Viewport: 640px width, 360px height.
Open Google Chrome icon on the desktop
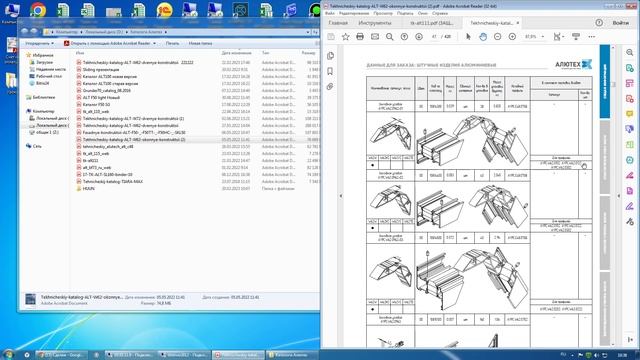click(38, 10)
